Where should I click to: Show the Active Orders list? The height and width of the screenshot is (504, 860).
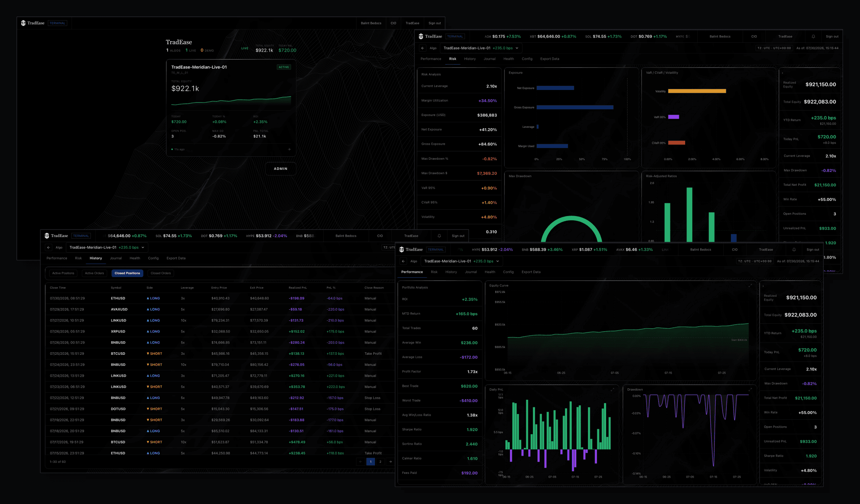click(x=94, y=273)
